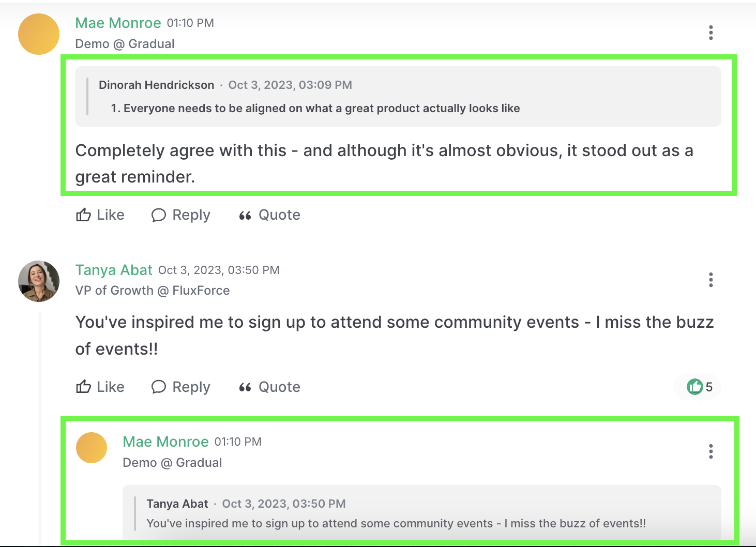Open Tanya Abat's profile name link
Image resolution: width=756 pixels, height=547 pixels.
click(114, 270)
